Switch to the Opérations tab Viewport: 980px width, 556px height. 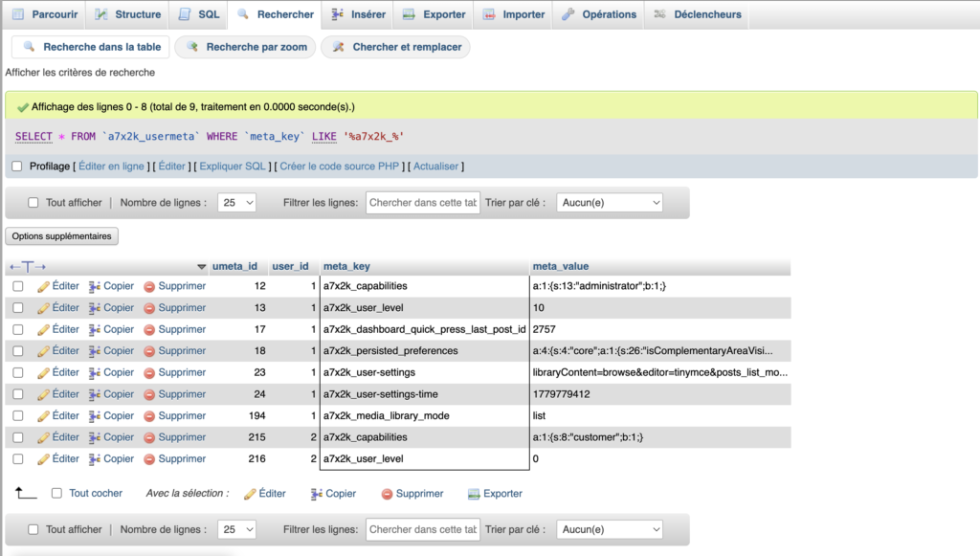[598, 14]
